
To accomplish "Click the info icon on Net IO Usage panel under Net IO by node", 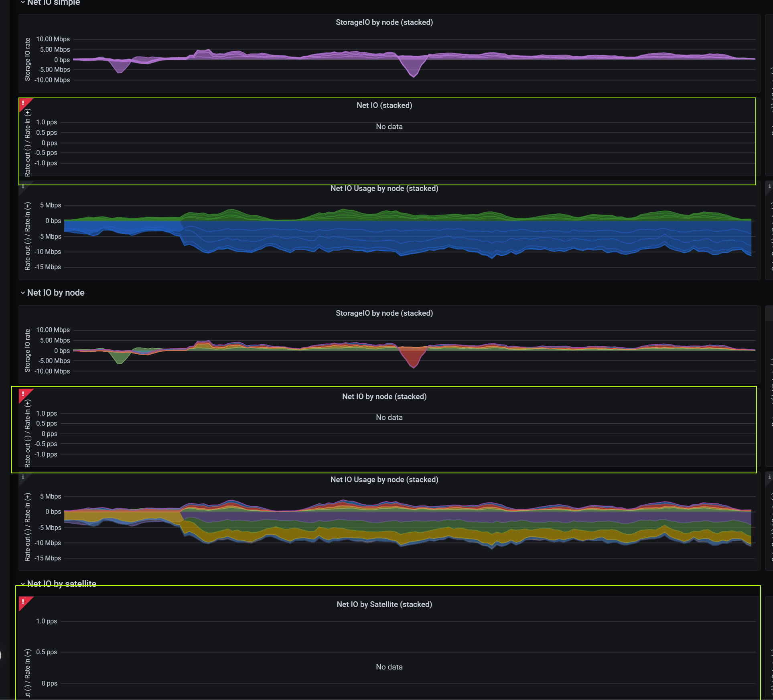I will coord(23,477).
